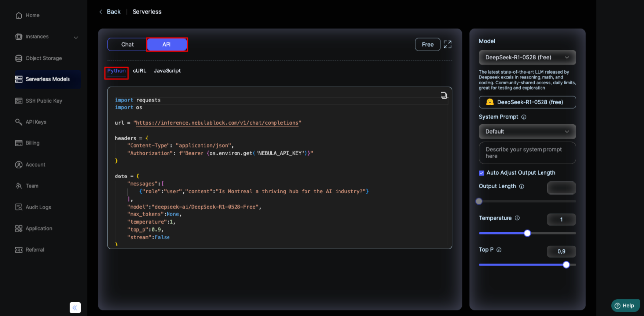Screen dimensions: 644x316
Task: Select the API tab
Action: 167,44
